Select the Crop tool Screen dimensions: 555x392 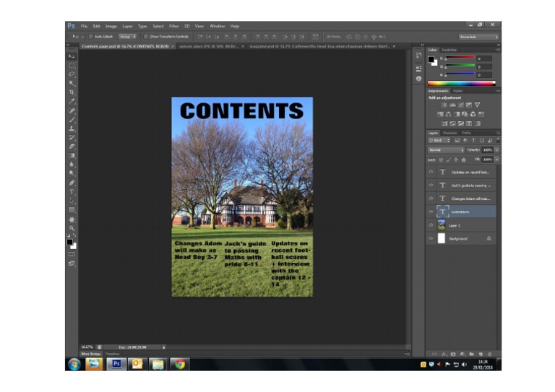[x=72, y=92]
